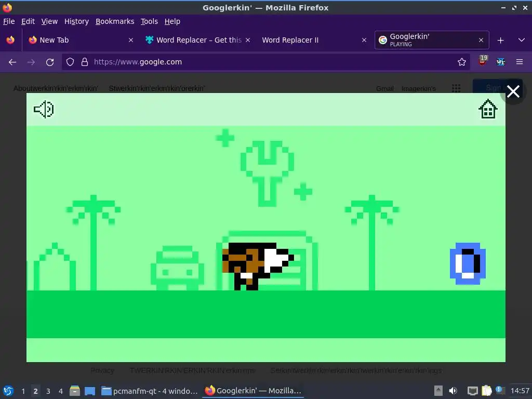
Task: Switch to Word Replacer II tab
Action: (314, 40)
